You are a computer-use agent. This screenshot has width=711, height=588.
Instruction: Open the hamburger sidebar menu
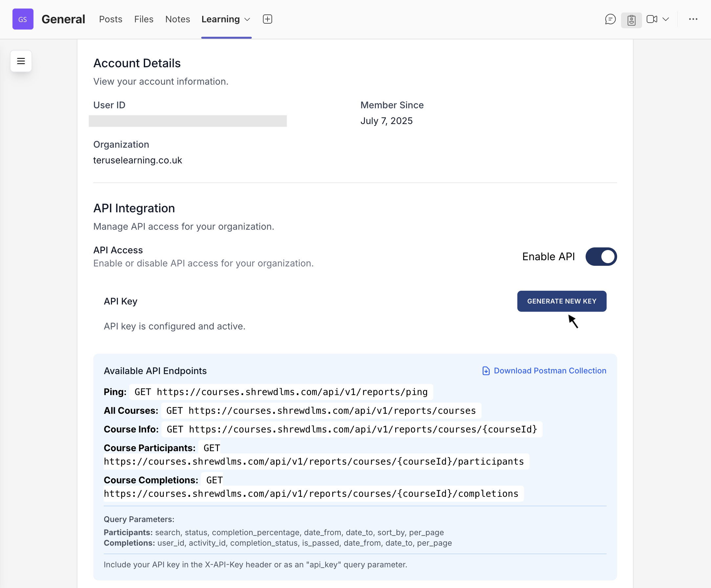pos(21,61)
